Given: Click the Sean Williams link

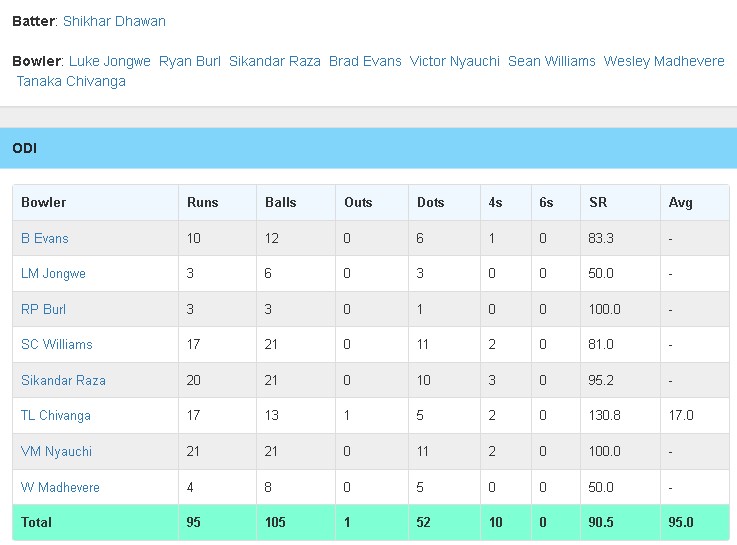Looking at the screenshot, I should coord(551,61).
